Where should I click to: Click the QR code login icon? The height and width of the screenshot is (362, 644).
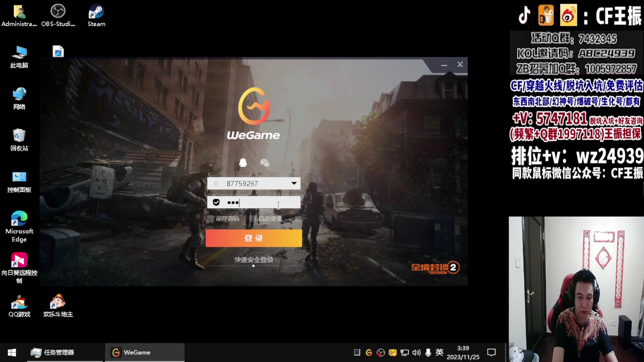point(298,219)
